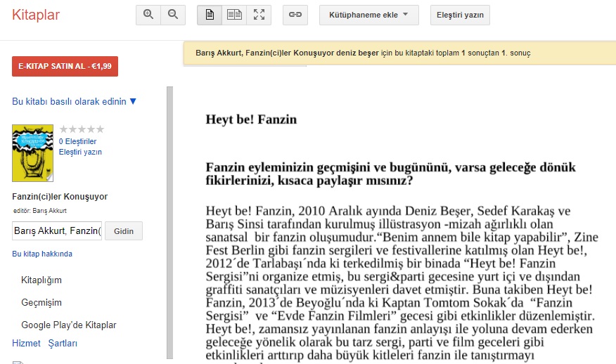Image resolution: width=616 pixels, height=364 pixels.
Task: Click E-KİTAP SATIN AL button
Action: click(x=65, y=66)
